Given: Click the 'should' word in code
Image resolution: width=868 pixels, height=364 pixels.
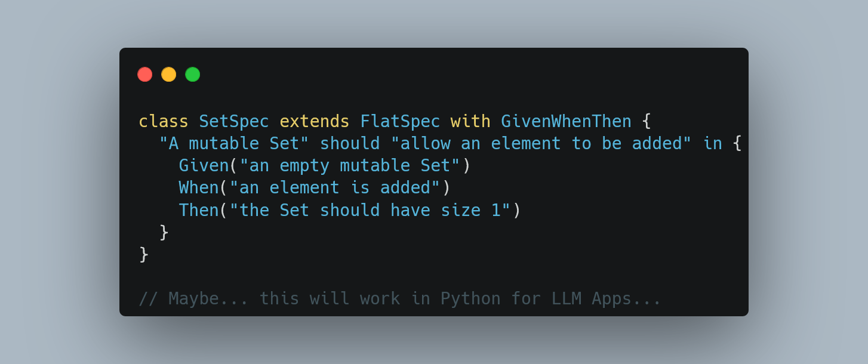Looking at the screenshot, I should click(x=350, y=144).
